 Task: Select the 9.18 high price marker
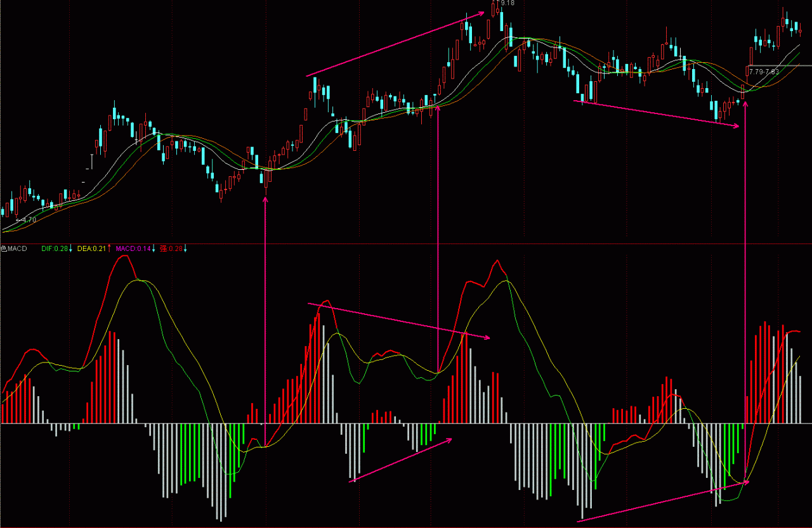point(507,4)
